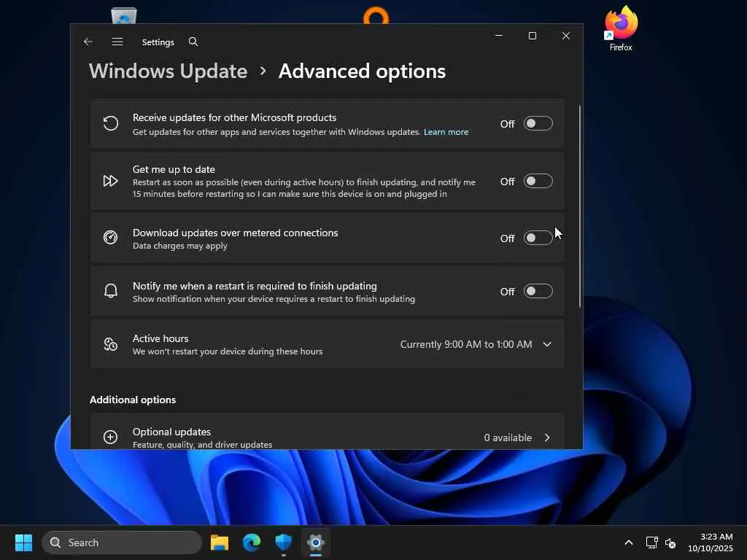
Task: Click the 'Feature, quality, and driver updates' text
Action: click(203, 444)
